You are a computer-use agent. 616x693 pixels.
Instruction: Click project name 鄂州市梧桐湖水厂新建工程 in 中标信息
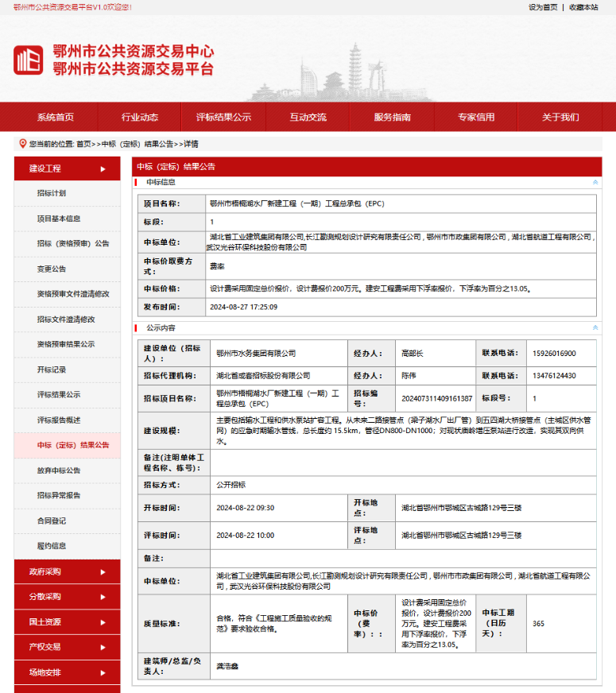pyautogui.click(x=297, y=203)
